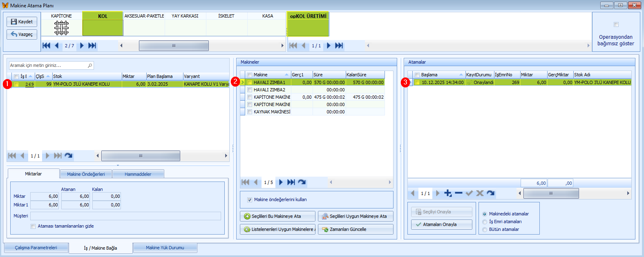Viewport: 644px width, 257px height.
Task: Click the add (plus) icon in Atamalar navigator
Action: (448, 193)
